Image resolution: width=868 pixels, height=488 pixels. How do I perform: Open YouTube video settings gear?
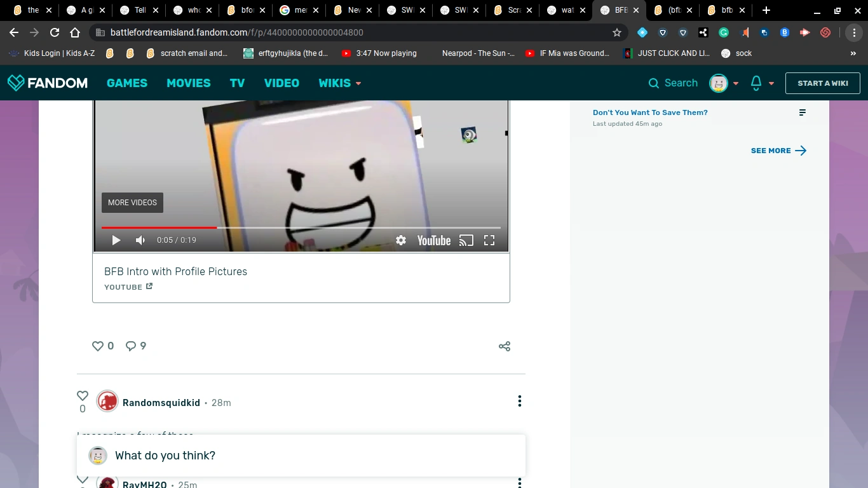tap(401, 240)
